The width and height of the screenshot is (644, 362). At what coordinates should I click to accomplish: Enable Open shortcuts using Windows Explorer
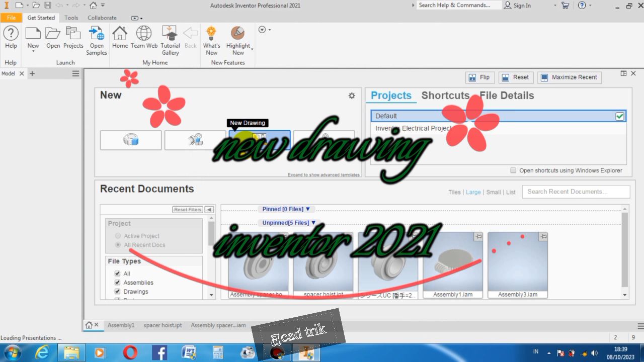[513, 170]
